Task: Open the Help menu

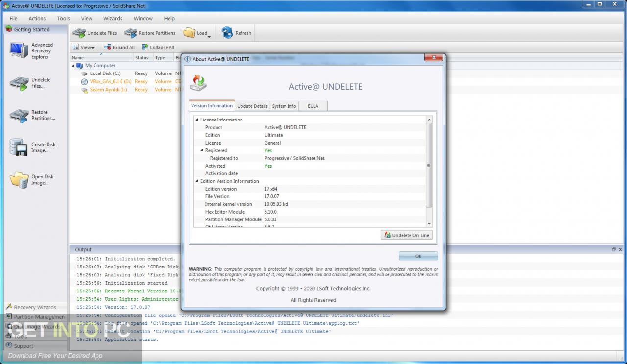Action: pos(169,18)
